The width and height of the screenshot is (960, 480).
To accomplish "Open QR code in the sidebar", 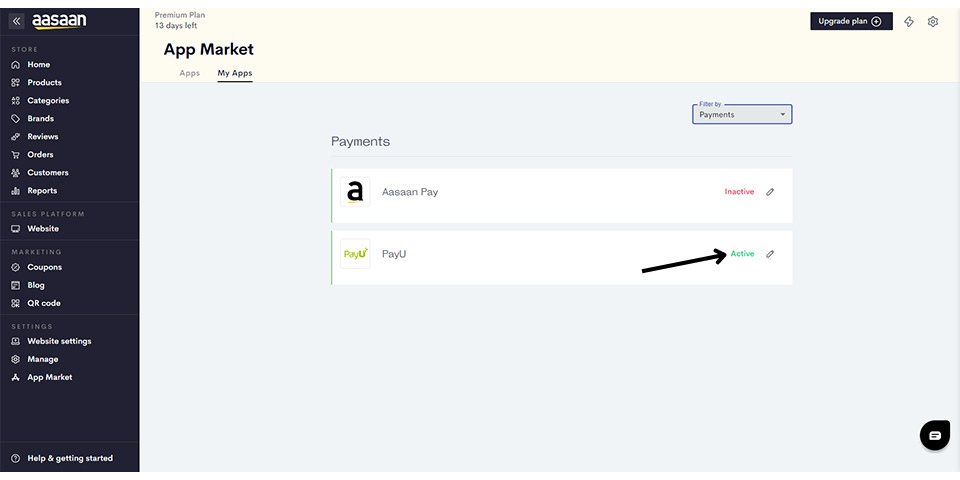I will coord(44,303).
